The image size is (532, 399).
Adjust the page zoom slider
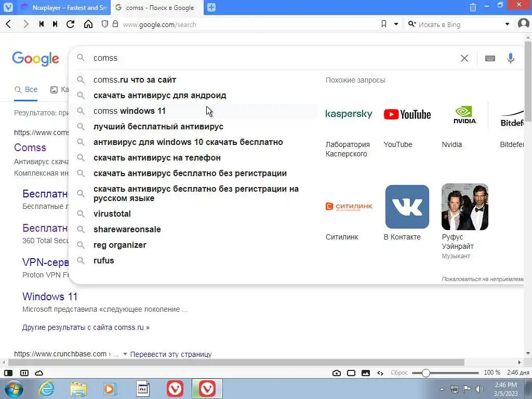pos(445,373)
